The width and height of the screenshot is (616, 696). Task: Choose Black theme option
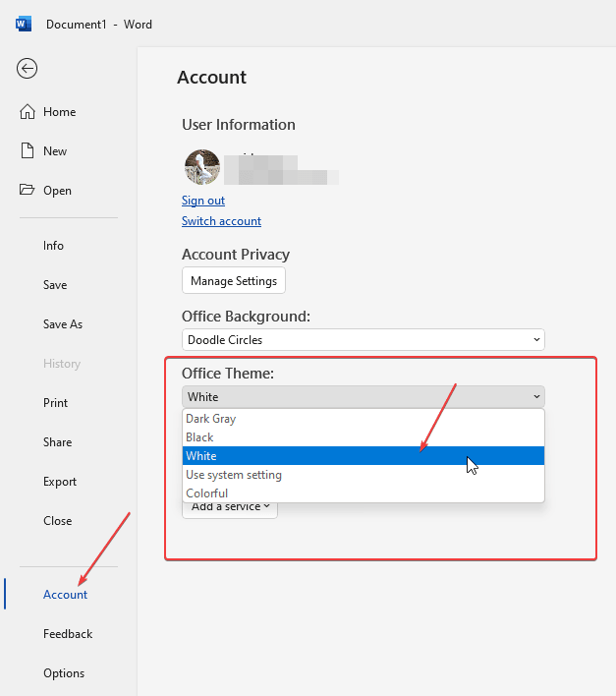364,437
